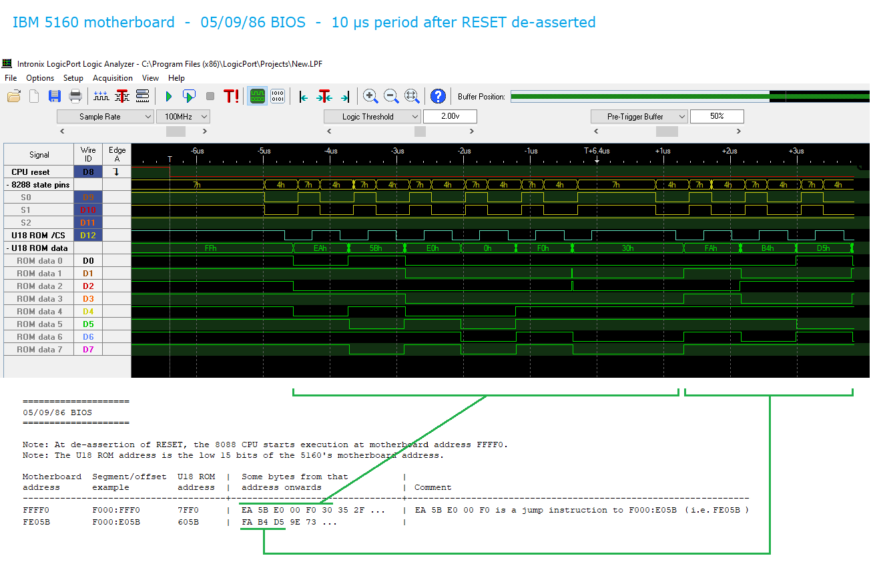Click the zoom out magnifier icon
Viewport: 871px width, 588px height.
(391, 96)
